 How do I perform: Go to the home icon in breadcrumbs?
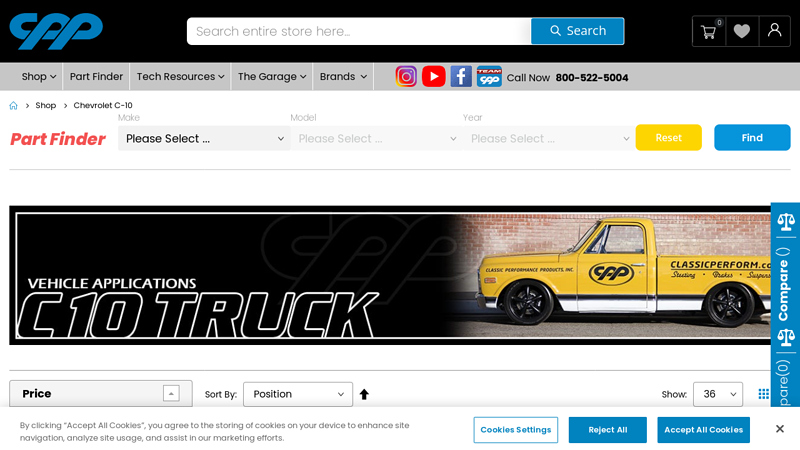13,106
